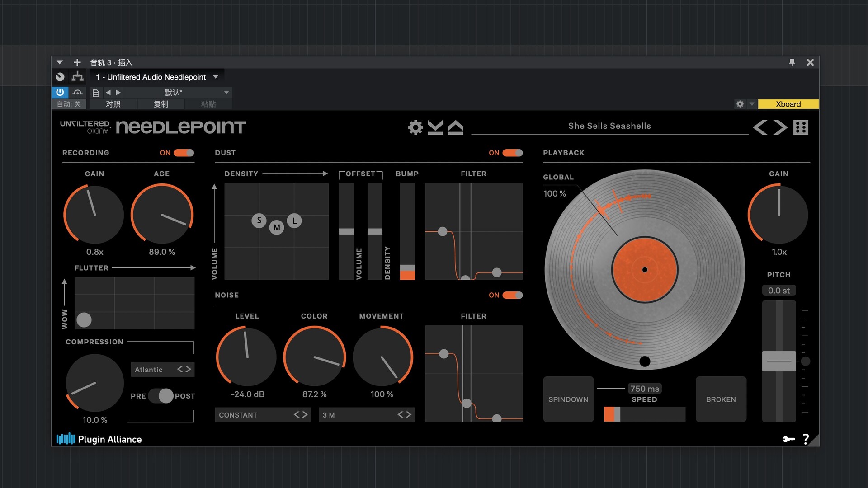Click the M dust particle node
Screen dimensions: 868x488
click(277, 227)
